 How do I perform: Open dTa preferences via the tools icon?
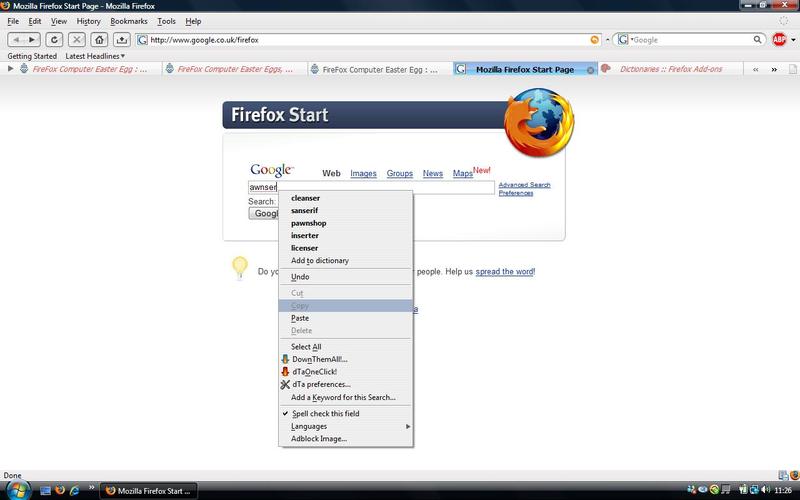285,384
